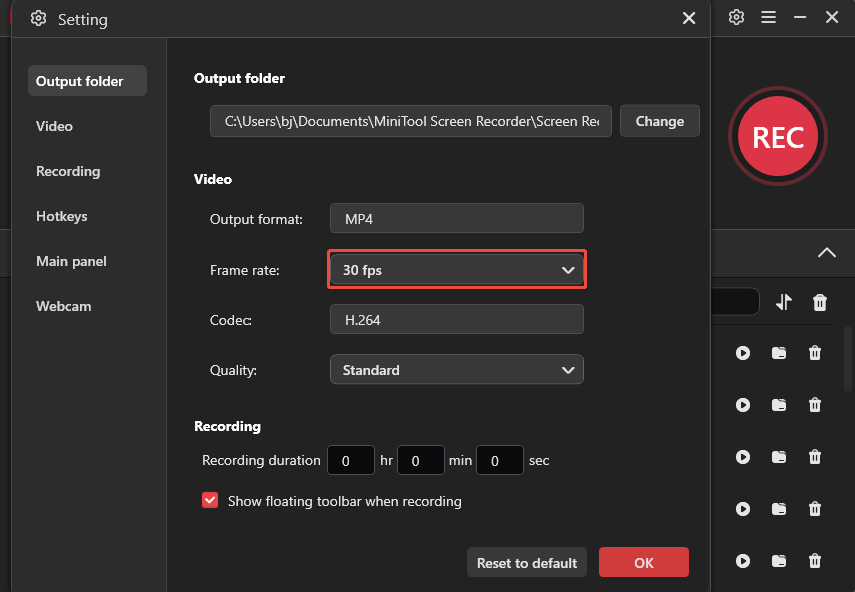Screen dimensions: 855x592
Task: Uncheck Show floating toolbar when recording
Action: [210, 501]
